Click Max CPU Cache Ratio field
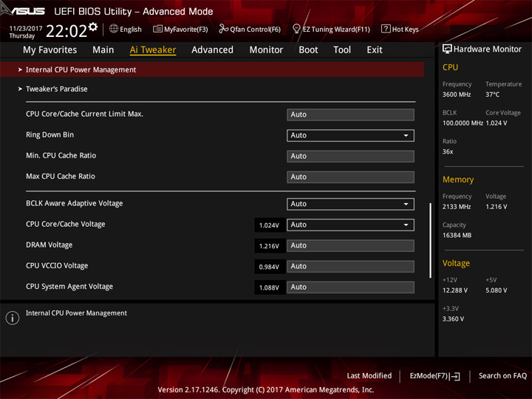The width and height of the screenshot is (532, 399). (x=350, y=177)
